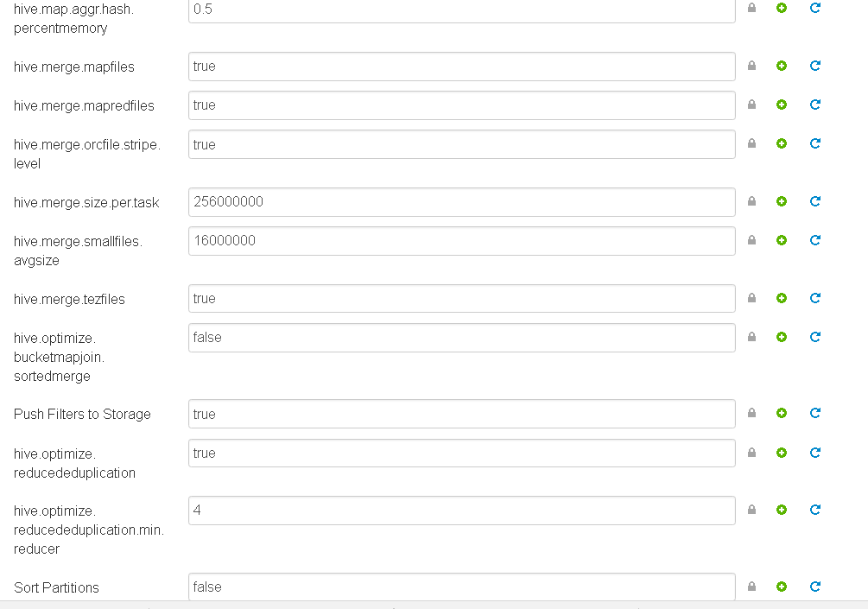The image size is (868, 609).
Task: Click the hive.merge.size.per.task value box
Action: 461,201
